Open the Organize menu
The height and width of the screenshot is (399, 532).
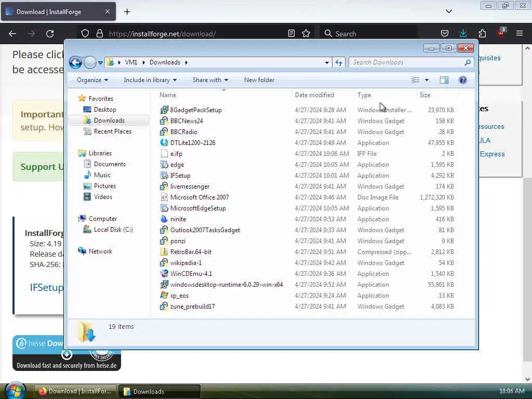tap(92, 80)
